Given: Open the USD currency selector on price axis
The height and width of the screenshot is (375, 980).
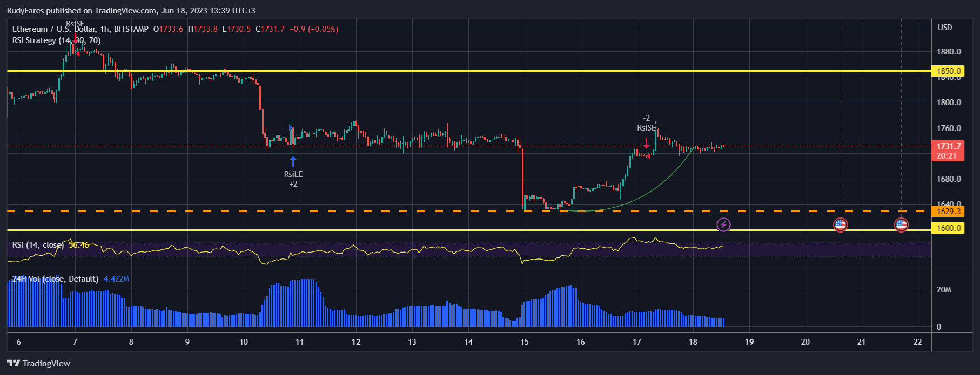Looking at the screenshot, I should (x=944, y=28).
